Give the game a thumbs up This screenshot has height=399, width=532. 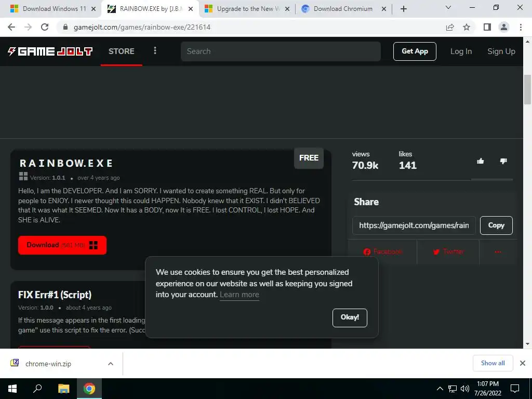(481, 161)
